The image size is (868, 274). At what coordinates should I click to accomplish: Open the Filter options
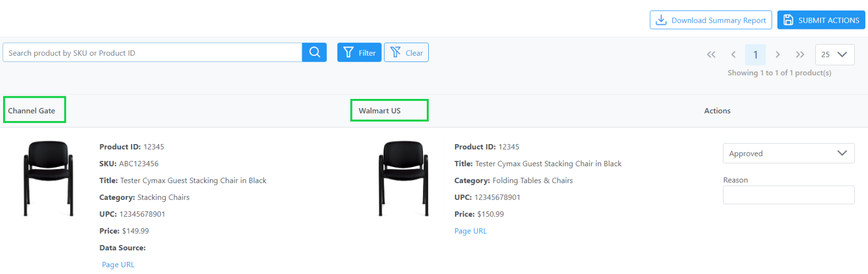click(x=359, y=53)
